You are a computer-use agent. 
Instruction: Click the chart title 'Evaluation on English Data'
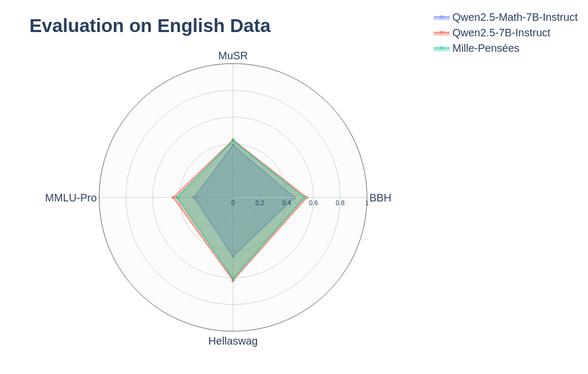150,26
